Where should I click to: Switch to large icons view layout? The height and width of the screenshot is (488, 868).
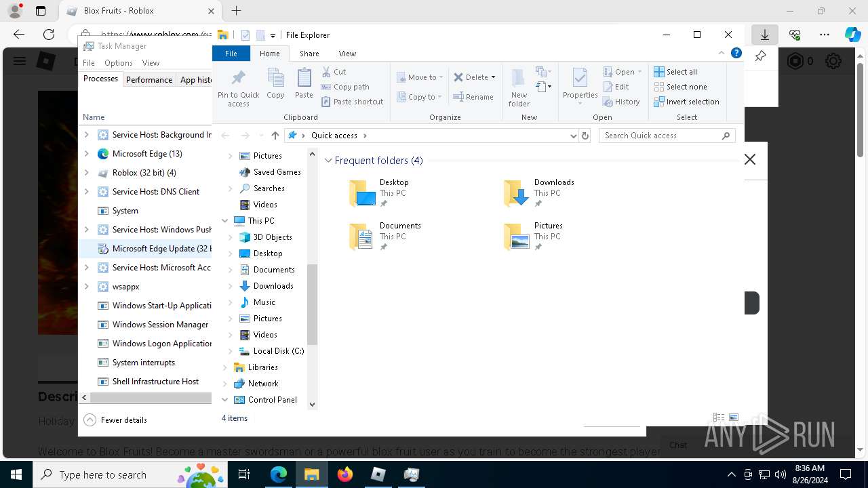734,418
